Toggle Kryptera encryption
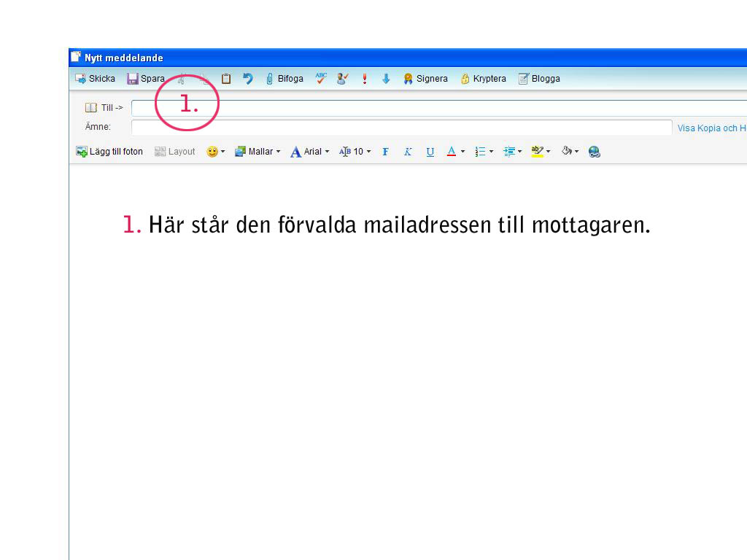 pyautogui.click(x=483, y=79)
